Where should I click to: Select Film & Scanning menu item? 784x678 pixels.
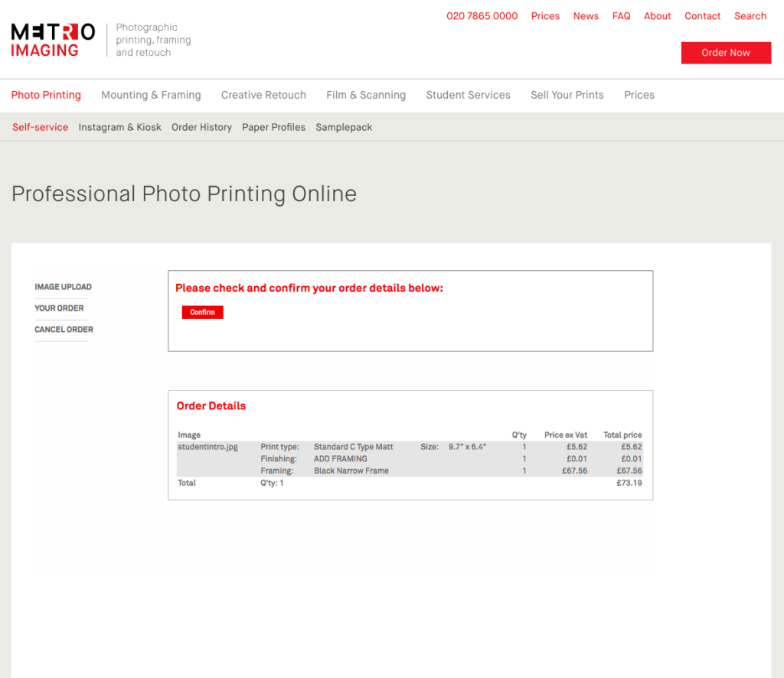(366, 95)
